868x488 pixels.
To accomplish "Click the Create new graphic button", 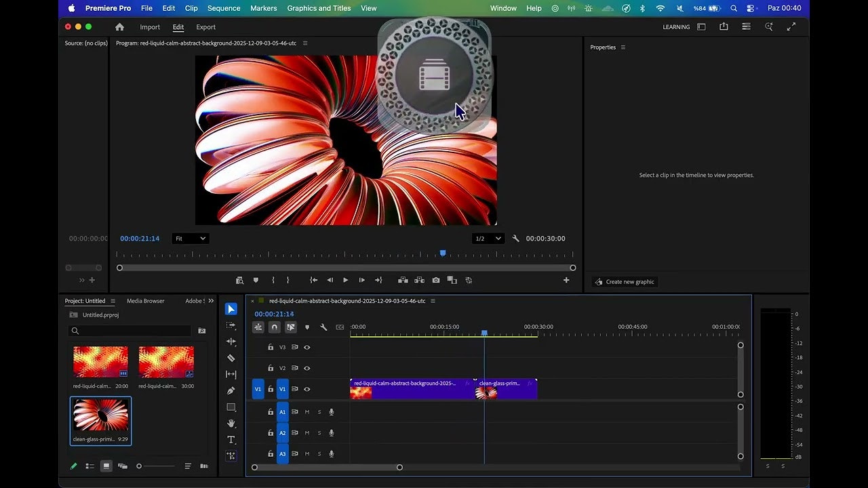I will [625, 282].
